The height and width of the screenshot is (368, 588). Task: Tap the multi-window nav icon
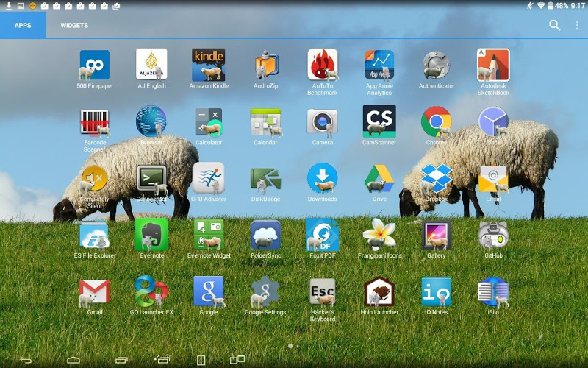coord(237,360)
